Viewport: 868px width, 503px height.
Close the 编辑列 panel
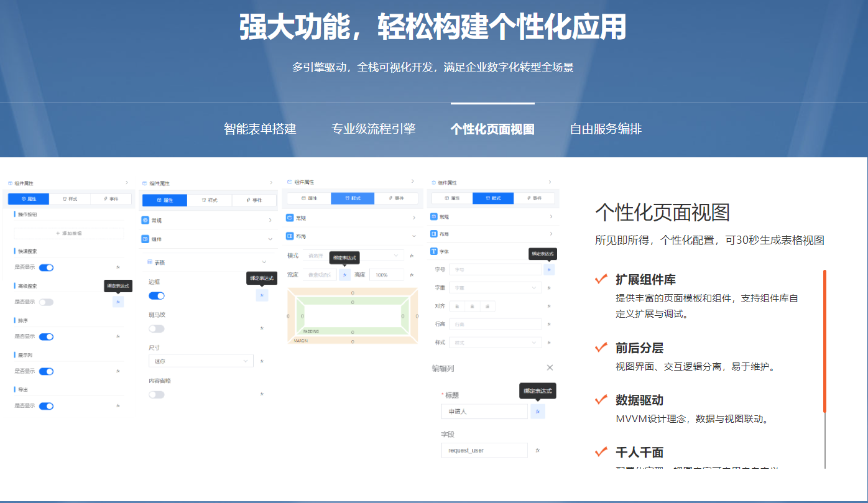pos(550,366)
